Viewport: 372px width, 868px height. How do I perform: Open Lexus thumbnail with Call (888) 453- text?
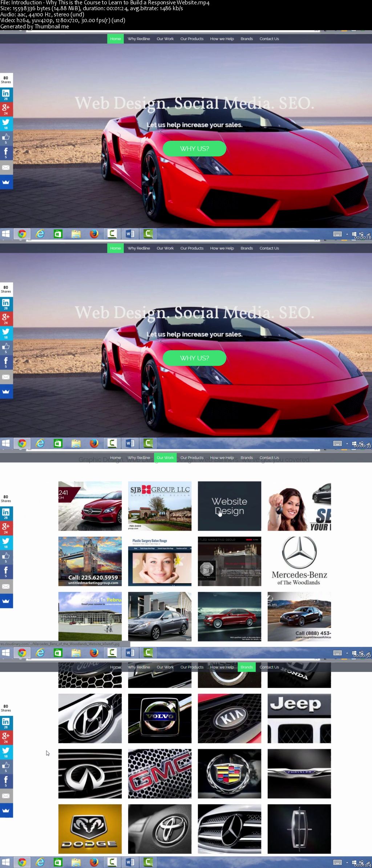click(299, 617)
